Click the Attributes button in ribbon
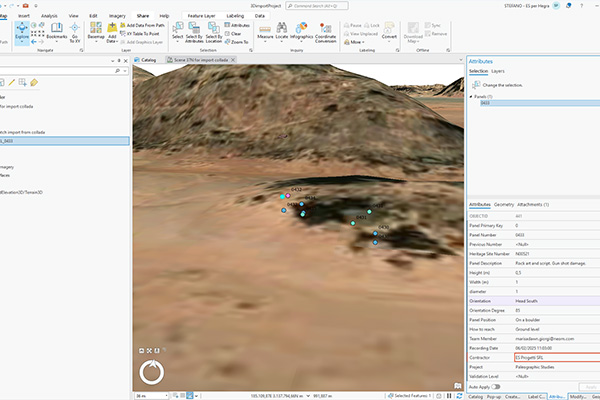The image size is (600, 400). click(x=239, y=24)
